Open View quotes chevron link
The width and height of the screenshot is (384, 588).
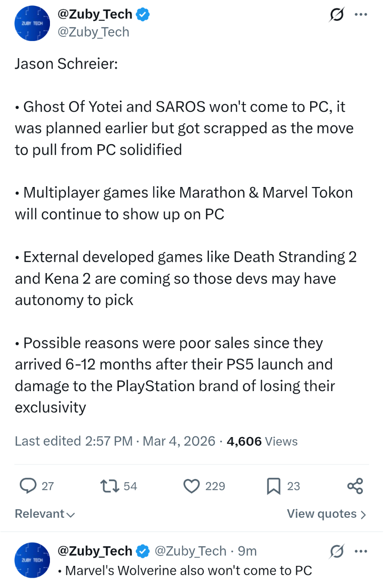point(326,514)
